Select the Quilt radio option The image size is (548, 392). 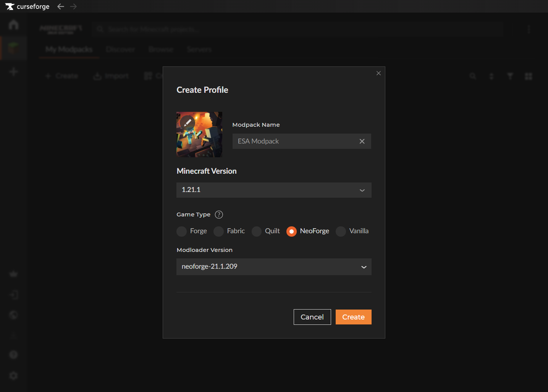(x=257, y=231)
